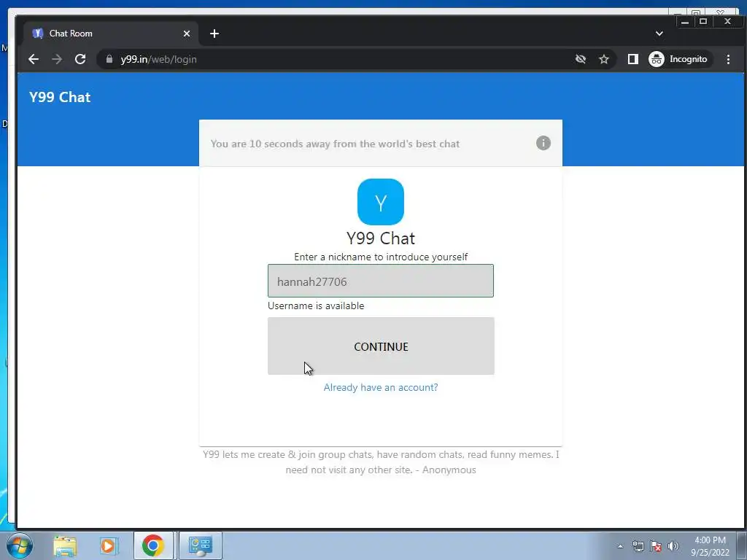The width and height of the screenshot is (747, 560).
Task: Bookmark this page with the star icon
Action: point(604,59)
